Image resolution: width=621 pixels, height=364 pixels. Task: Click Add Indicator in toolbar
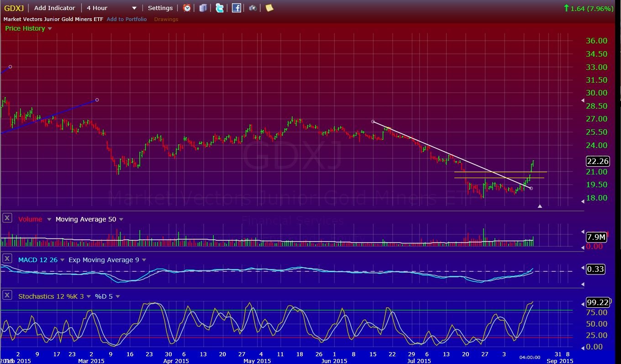54,8
